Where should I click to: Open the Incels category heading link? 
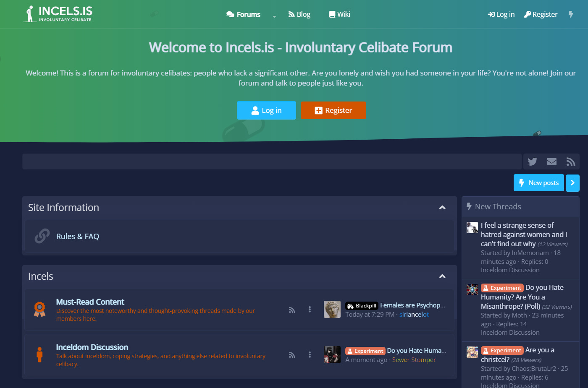[x=41, y=276]
